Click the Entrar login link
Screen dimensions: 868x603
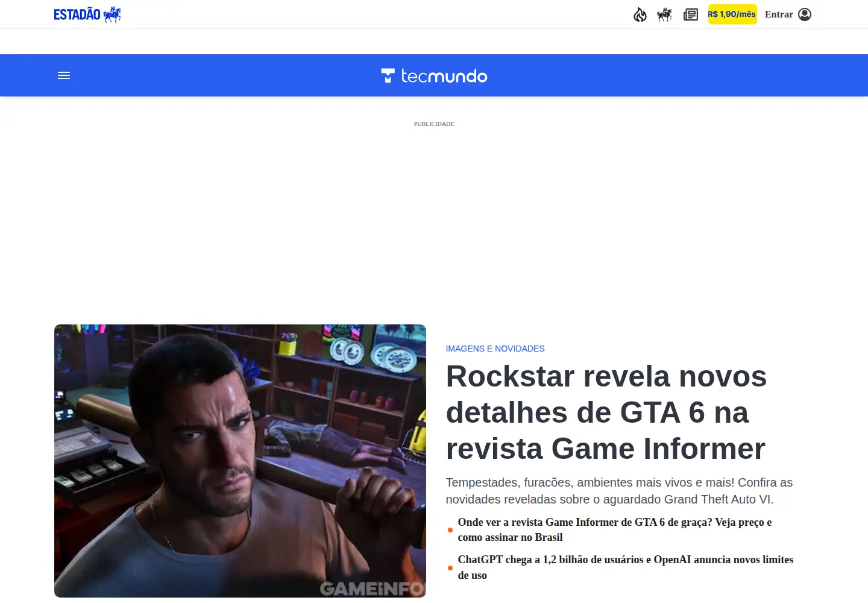[779, 14]
